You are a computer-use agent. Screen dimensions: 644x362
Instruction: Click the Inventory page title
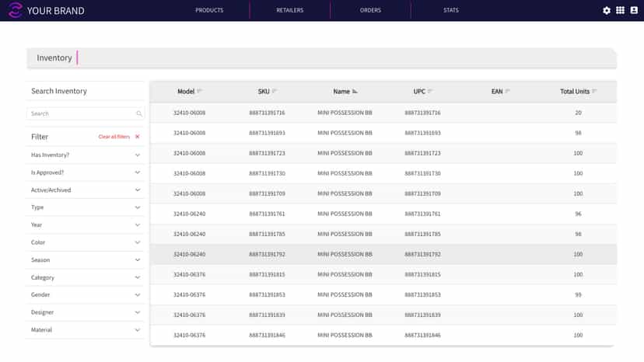coord(54,57)
